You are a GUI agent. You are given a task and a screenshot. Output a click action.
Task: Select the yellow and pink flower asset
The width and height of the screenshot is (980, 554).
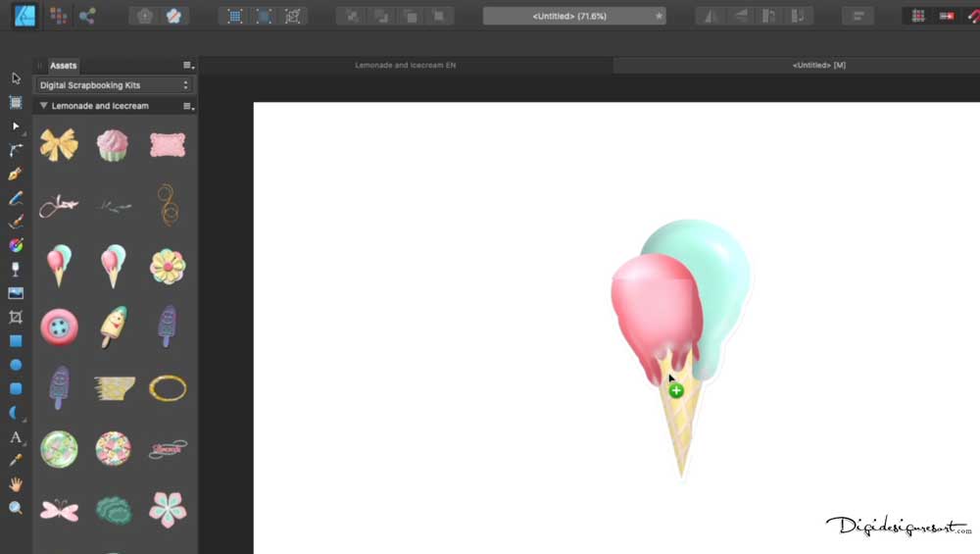[x=168, y=267]
